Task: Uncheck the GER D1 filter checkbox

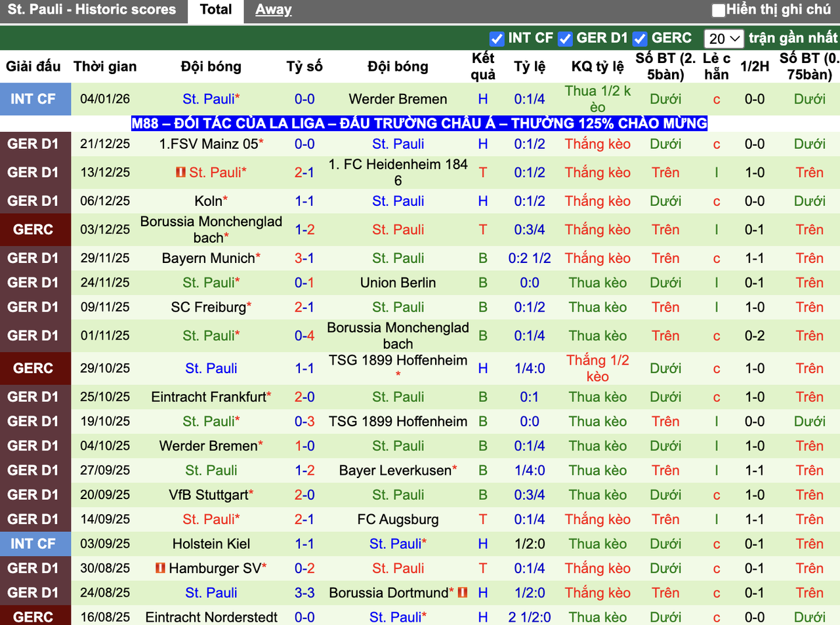Action: (565, 39)
